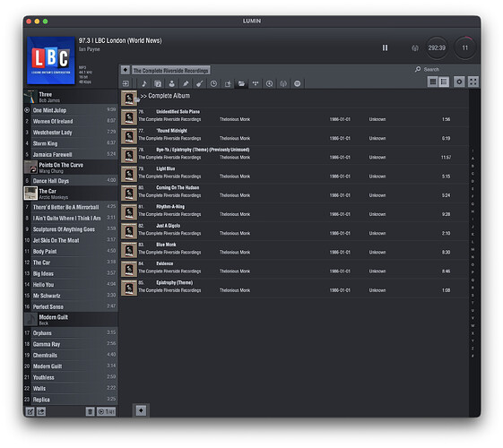The width and height of the screenshot is (503, 448).
Task: Select Modern Guilt album header by Beck
Action: [71, 320]
